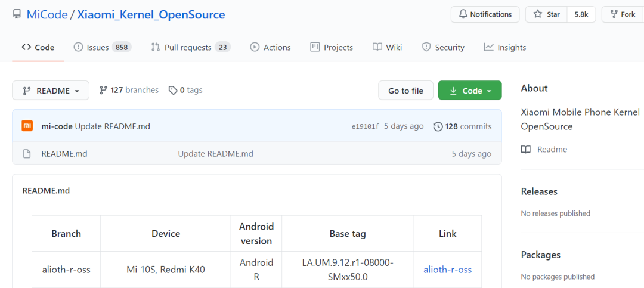Fork the repository with Fork button

(622, 14)
